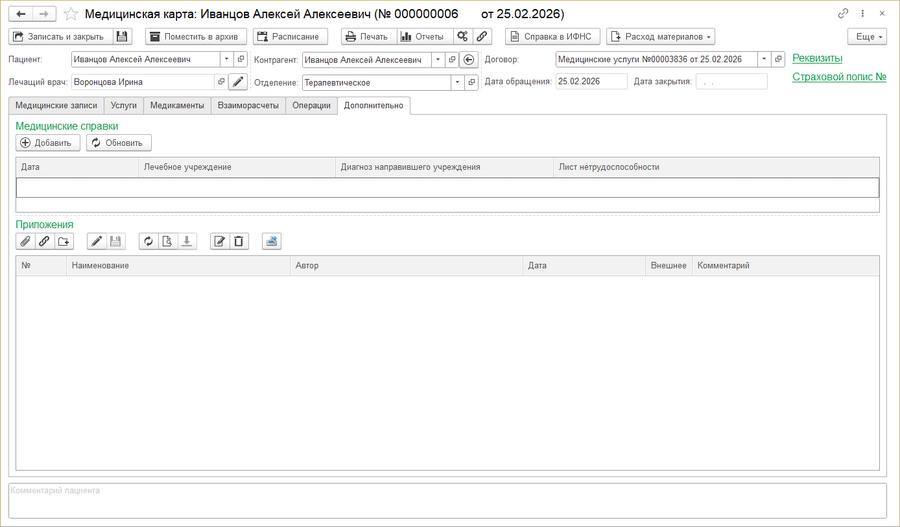This screenshot has width=900, height=527.
Task: Refresh attachments with the circular arrows icon
Action: (x=148, y=241)
